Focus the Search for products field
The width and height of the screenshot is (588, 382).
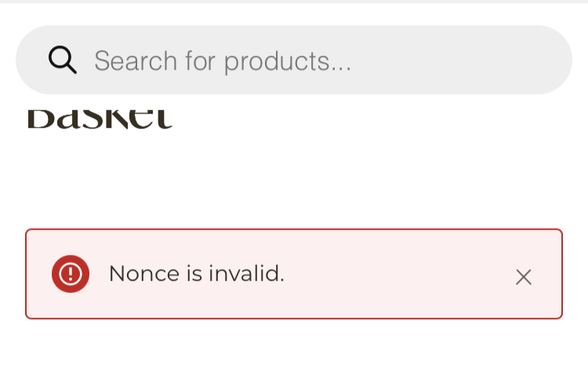[314, 60]
